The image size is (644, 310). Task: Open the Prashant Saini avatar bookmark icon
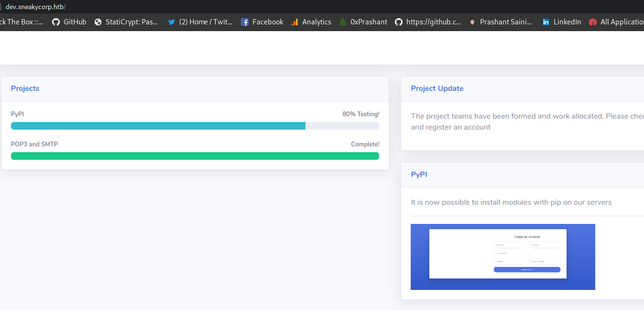(472, 22)
